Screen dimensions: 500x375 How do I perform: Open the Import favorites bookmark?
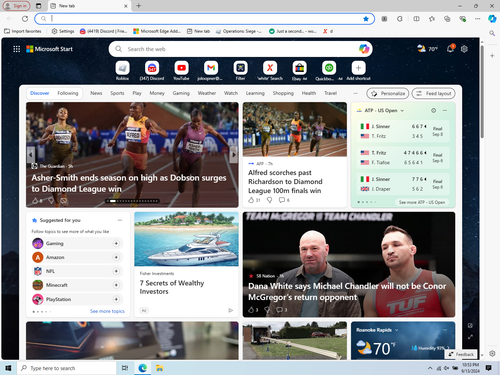click(x=23, y=31)
